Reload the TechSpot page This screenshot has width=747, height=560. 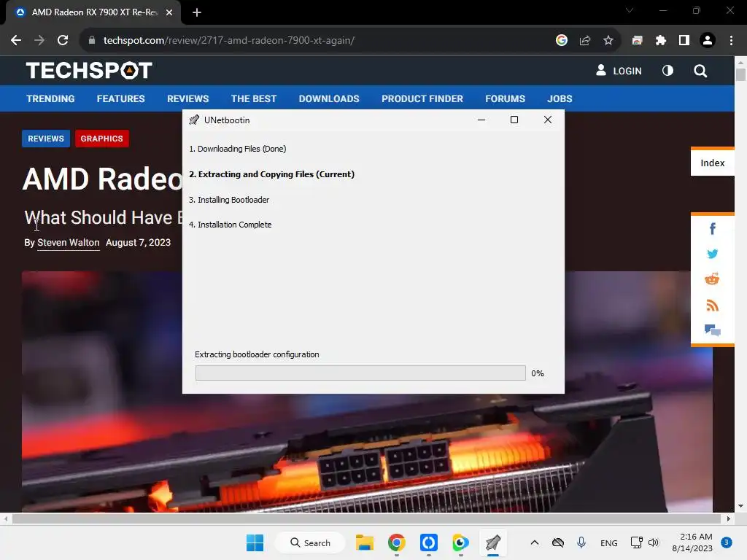[63, 41]
